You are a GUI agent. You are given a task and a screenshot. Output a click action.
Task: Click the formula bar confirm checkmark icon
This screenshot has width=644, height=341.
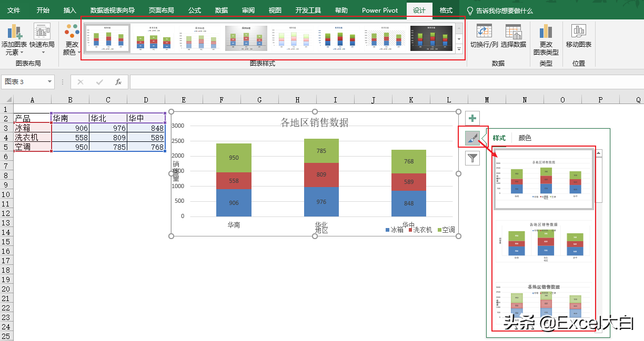coord(99,82)
